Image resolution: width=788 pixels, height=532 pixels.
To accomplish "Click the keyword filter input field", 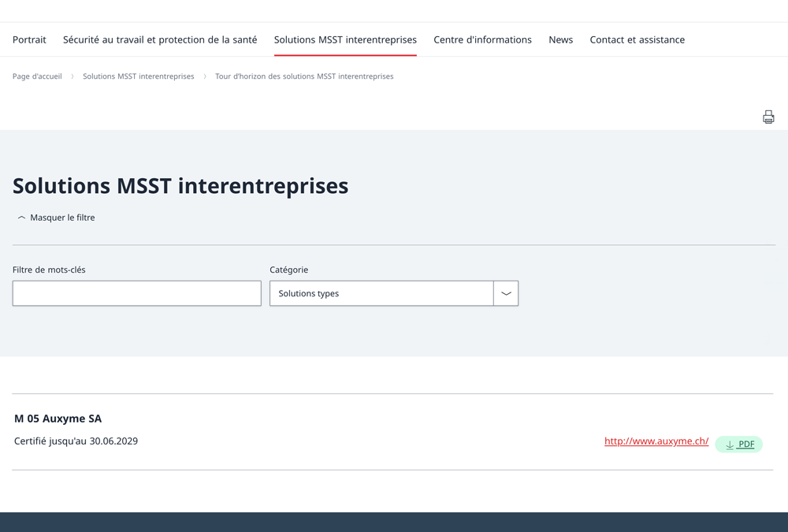I will pos(136,292).
